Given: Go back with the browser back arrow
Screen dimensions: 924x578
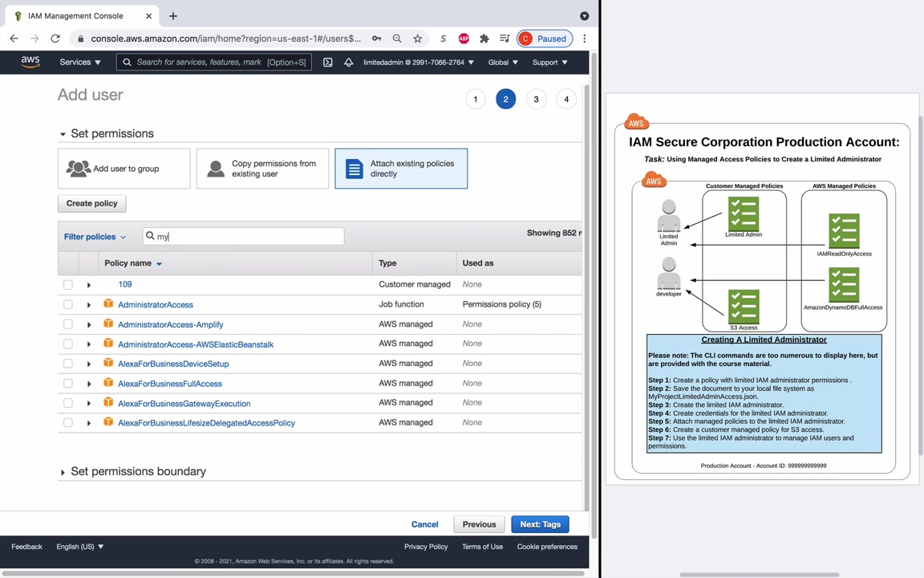Looking at the screenshot, I should coord(14,39).
